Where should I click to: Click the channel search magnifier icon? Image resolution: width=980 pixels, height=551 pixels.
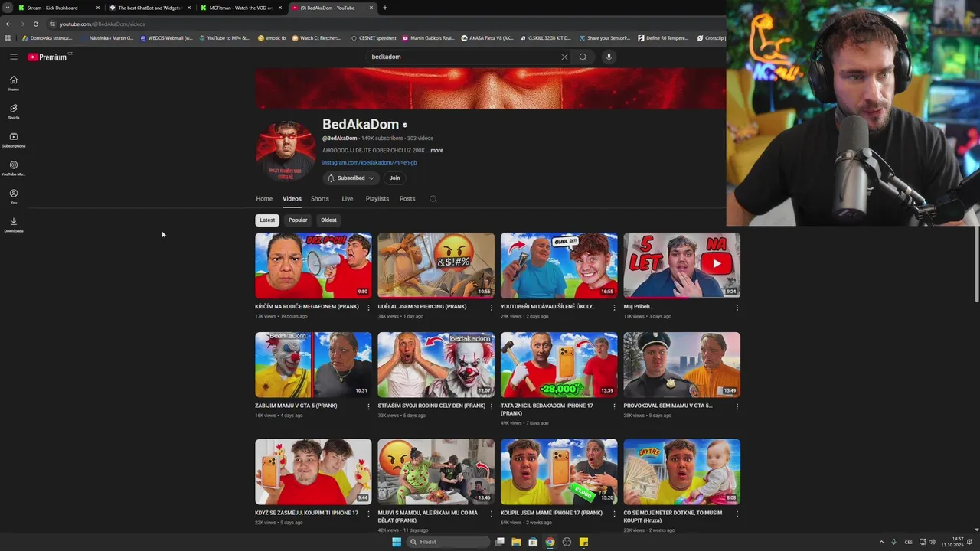coord(433,199)
